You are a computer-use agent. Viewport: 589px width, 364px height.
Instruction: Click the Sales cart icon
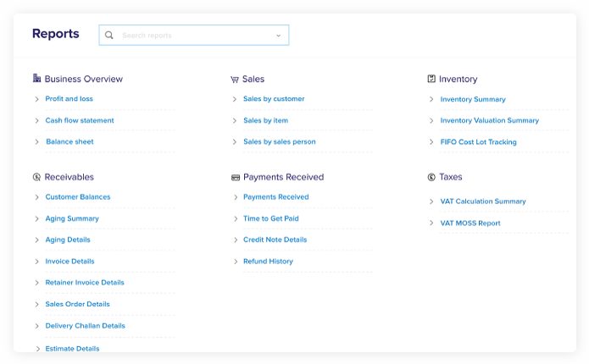(x=235, y=80)
